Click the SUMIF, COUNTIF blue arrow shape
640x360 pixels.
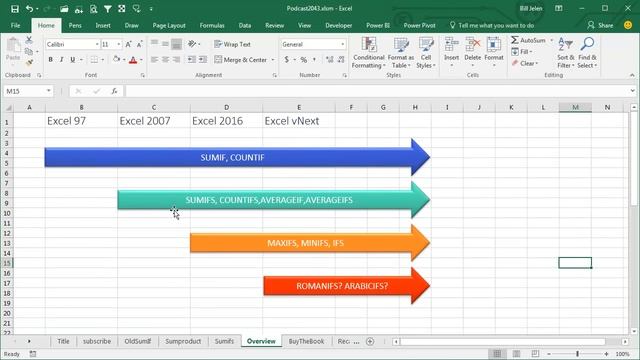click(237, 157)
